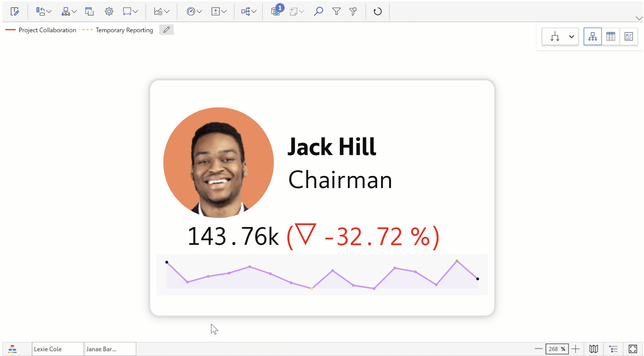Click the 268 zoom percentage field
The width and height of the screenshot is (644, 356).
[x=557, y=349]
